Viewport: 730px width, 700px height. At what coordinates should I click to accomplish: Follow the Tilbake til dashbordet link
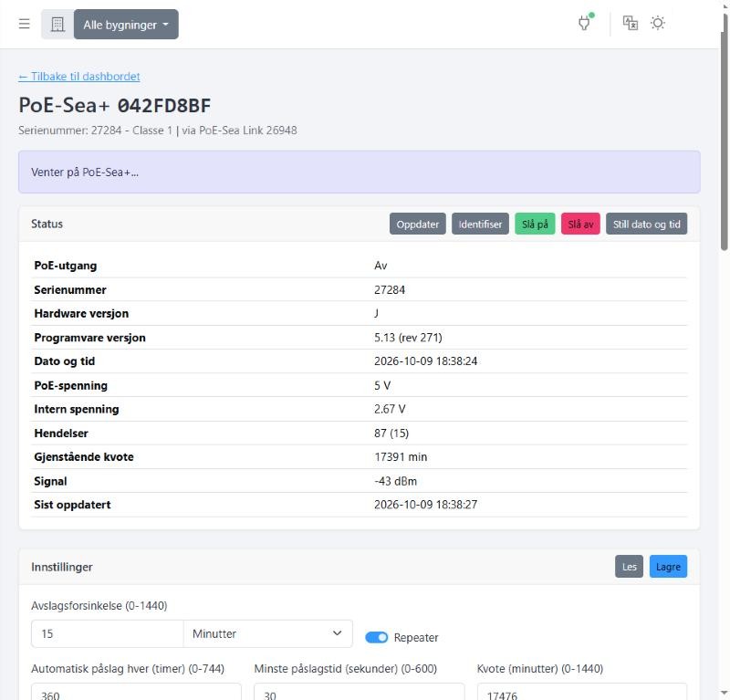[x=79, y=77]
